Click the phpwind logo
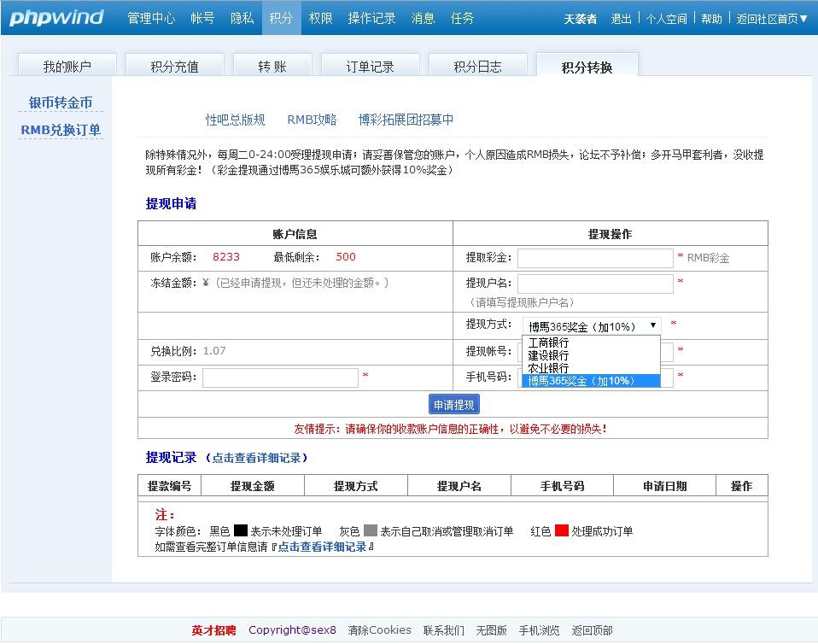This screenshot has width=818, height=644. coord(56,18)
